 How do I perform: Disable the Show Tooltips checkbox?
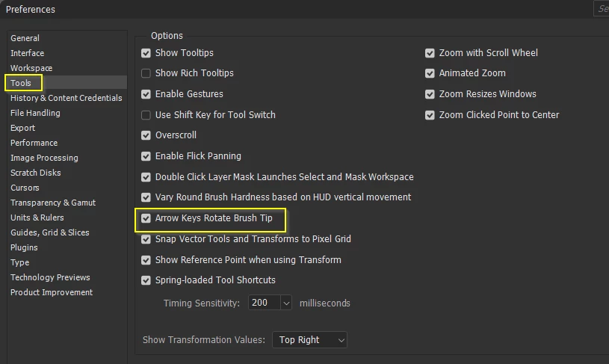click(146, 53)
